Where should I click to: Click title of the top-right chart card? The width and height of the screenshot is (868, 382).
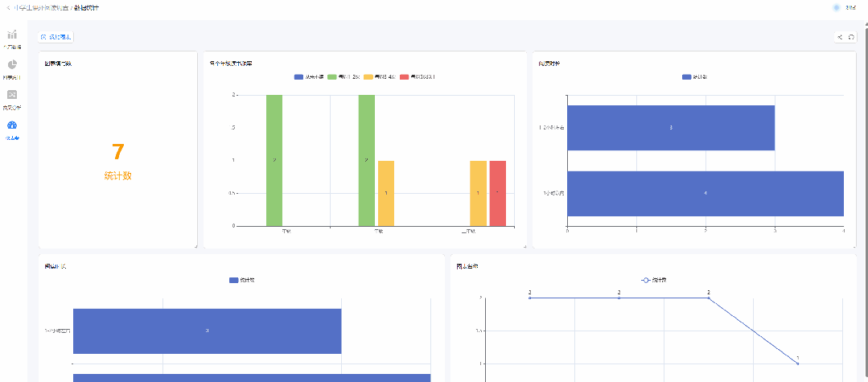(549, 64)
